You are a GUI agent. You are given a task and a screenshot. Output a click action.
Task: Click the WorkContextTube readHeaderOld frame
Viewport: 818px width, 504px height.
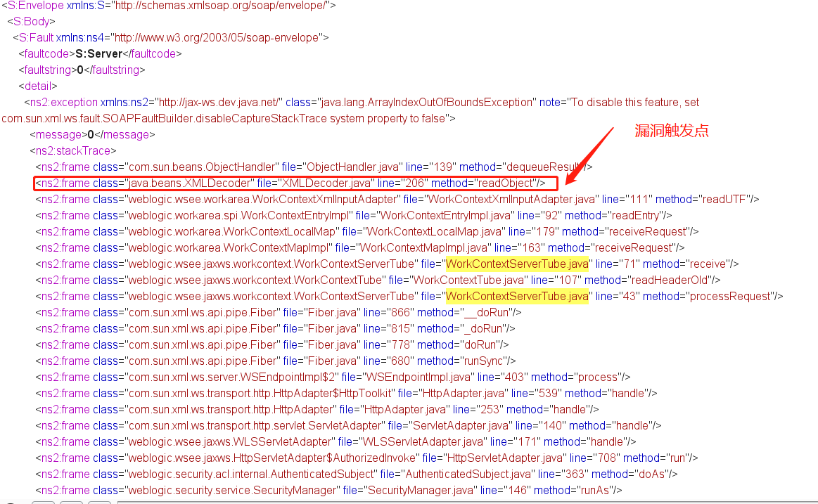tap(378, 280)
